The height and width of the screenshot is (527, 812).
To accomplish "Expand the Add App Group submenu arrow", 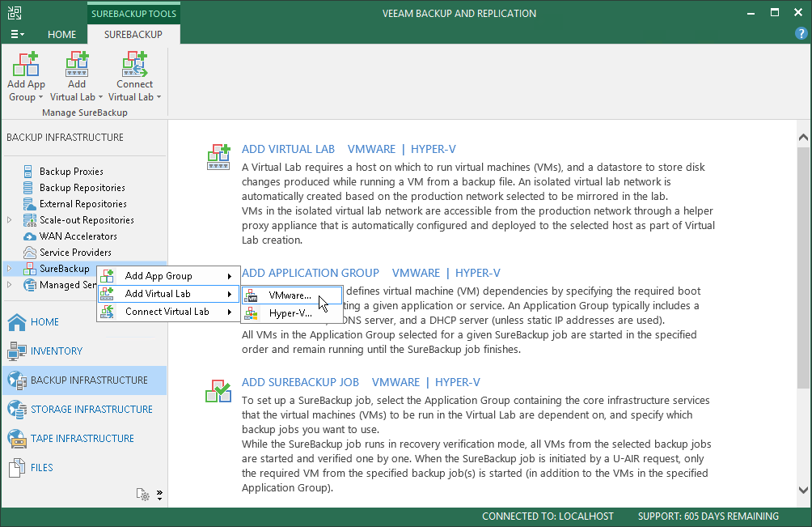I will [x=230, y=276].
